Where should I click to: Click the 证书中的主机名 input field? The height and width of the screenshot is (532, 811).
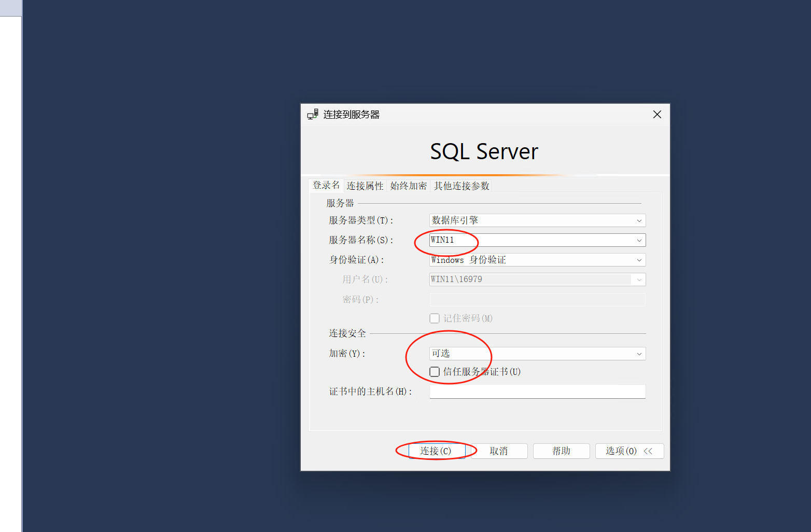pyautogui.click(x=537, y=391)
